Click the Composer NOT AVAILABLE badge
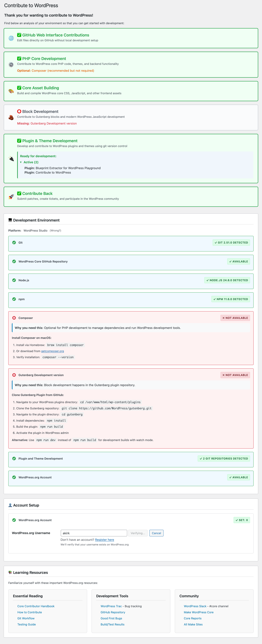The image size is (262, 644). tap(235, 318)
